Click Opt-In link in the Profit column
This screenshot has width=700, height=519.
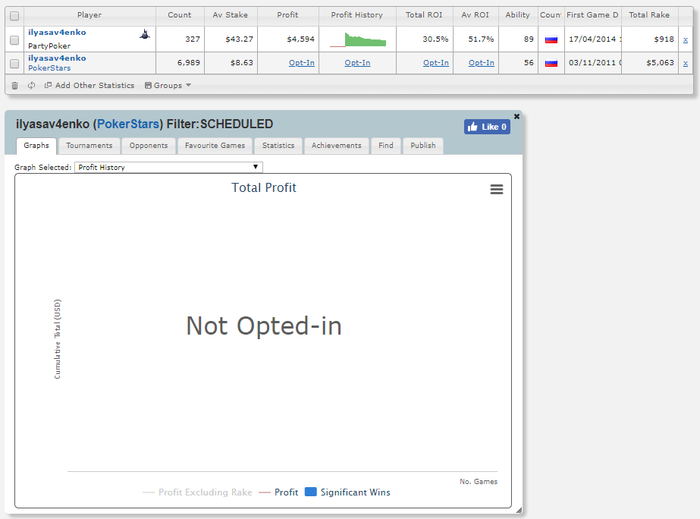301,63
